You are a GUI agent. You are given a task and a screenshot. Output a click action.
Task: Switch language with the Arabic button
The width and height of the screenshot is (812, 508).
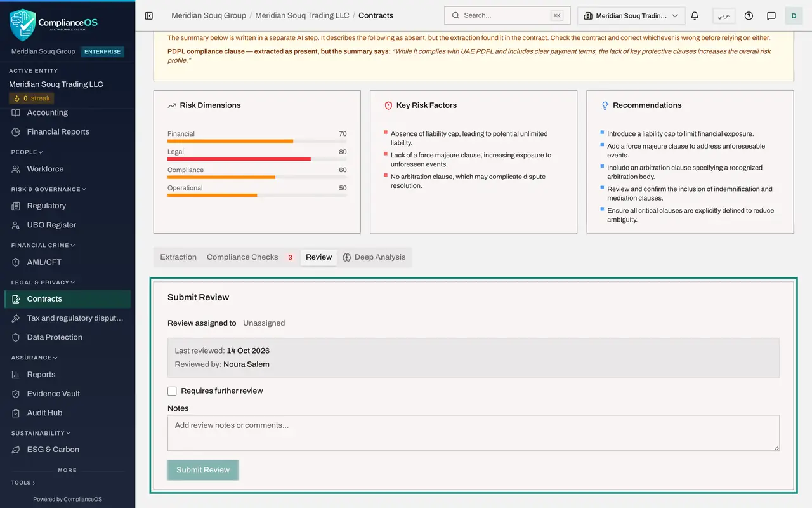click(x=724, y=16)
